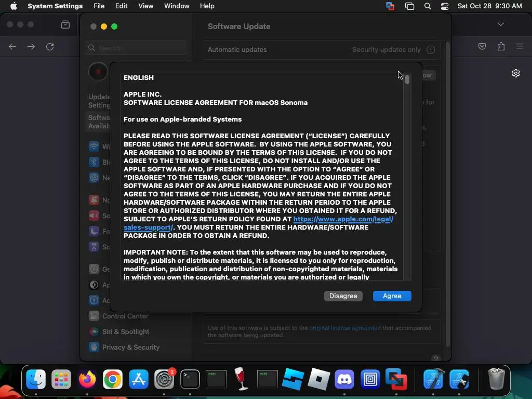Open Xcode from the Dock

point(434,379)
